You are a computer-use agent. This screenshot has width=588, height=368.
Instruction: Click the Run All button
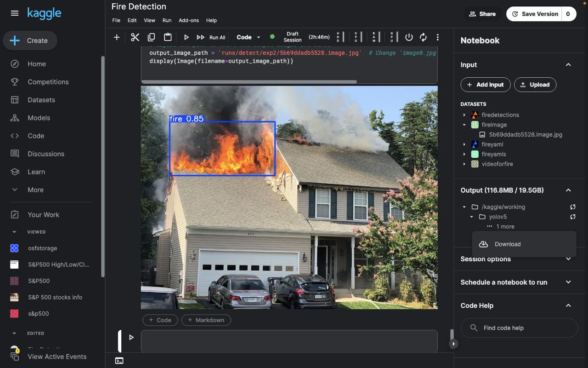(217, 37)
